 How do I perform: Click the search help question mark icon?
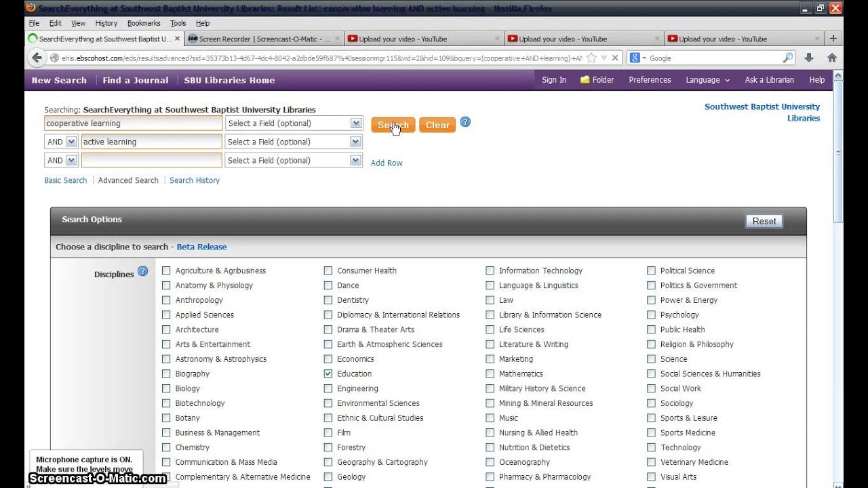pyautogui.click(x=465, y=122)
